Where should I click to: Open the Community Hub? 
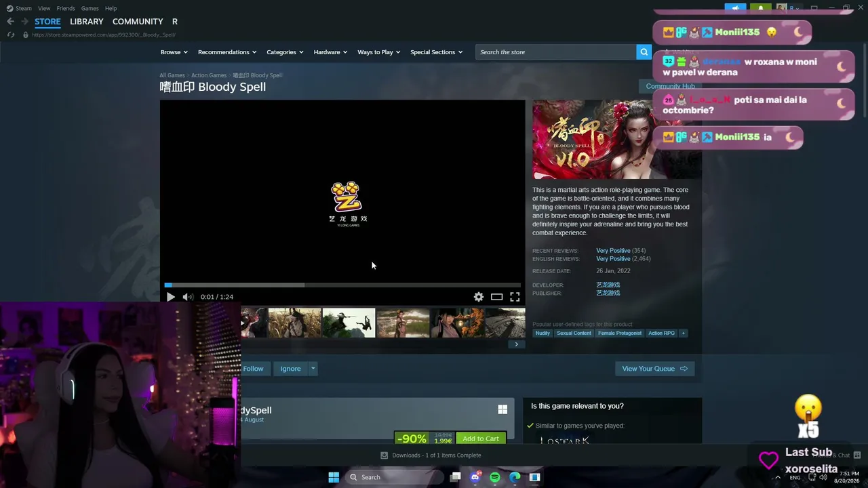(670, 86)
